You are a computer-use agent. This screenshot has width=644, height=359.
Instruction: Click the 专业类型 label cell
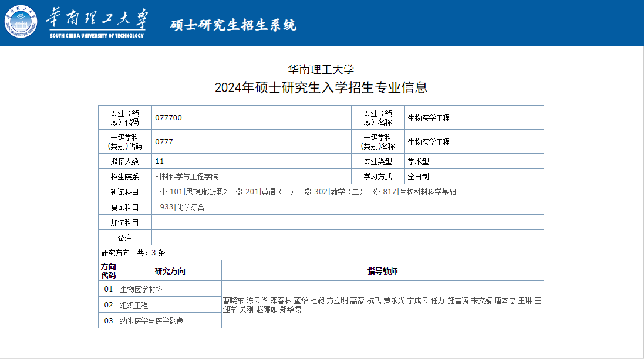point(378,161)
